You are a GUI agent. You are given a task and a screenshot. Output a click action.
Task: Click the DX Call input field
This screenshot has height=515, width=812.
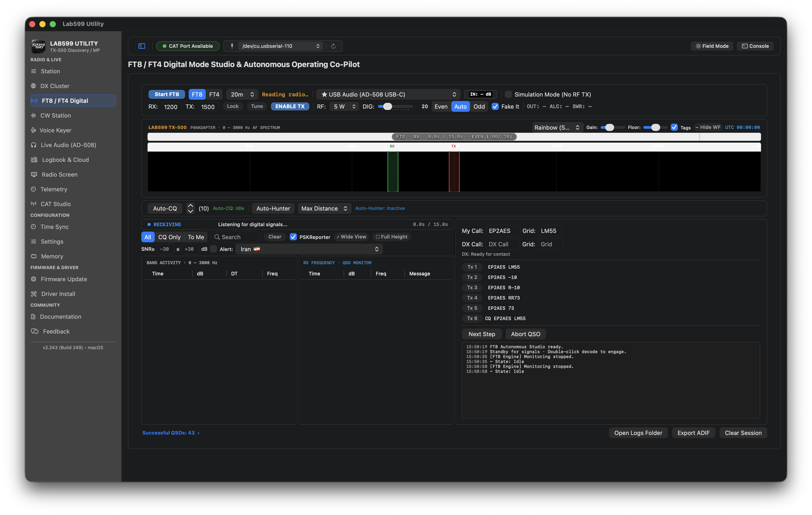[x=502, y=244]
